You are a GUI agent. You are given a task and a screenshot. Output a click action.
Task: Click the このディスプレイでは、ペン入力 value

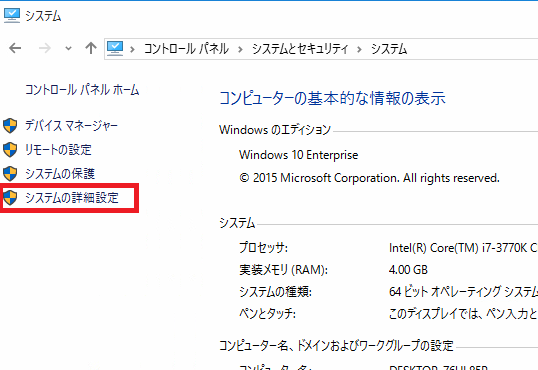point(463,313)
